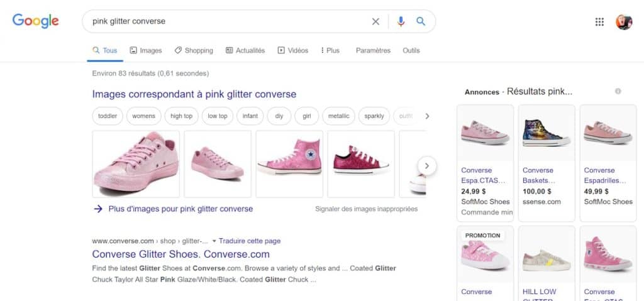Select the sparkly filter chip

point(374,116)
